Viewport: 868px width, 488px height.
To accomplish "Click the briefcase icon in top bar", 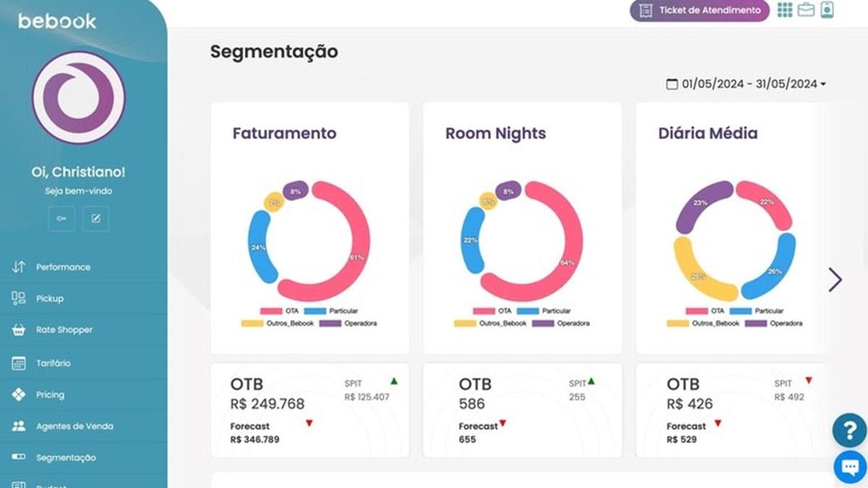I will click(x=806, y=10).
